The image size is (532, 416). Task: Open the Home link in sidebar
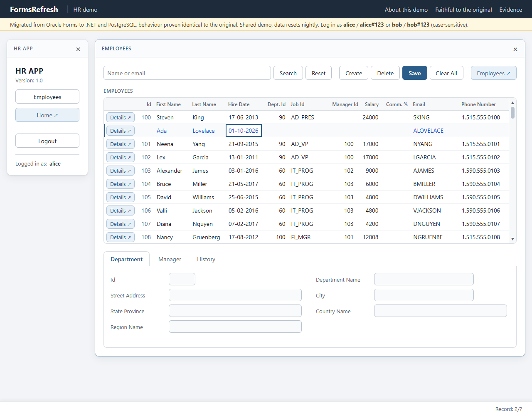(x=47, y=115)
